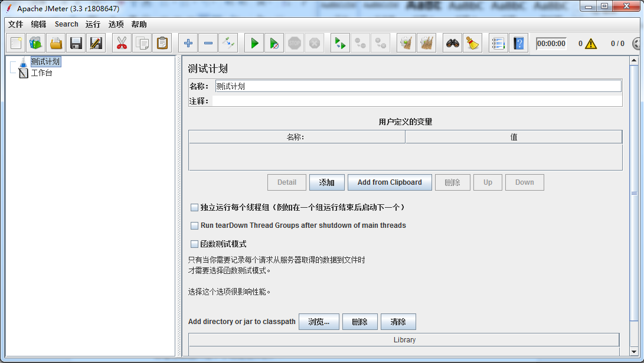Viewport: 644px width, 363px height.
Task: Reset search with the broom icon
Action: (473, 42)
